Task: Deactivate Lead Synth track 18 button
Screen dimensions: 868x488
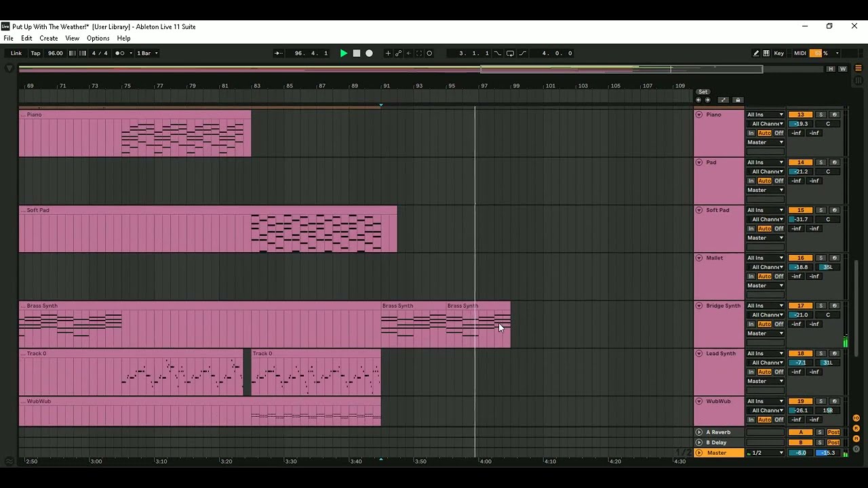Action: pyautogui.click(x=801, y=353)
